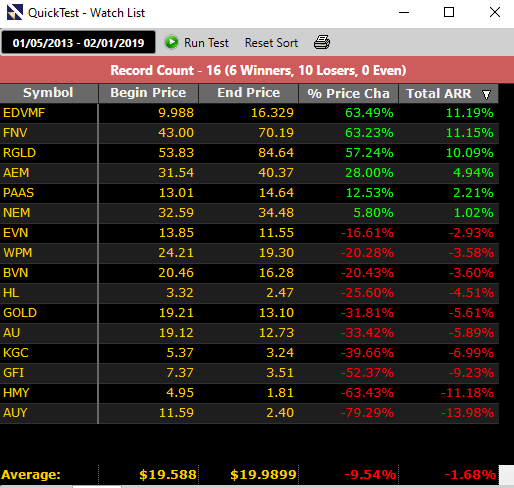Click the -79.29% price change cell
514x488 pixels.
pyautogui.click(x=367, y=413)
